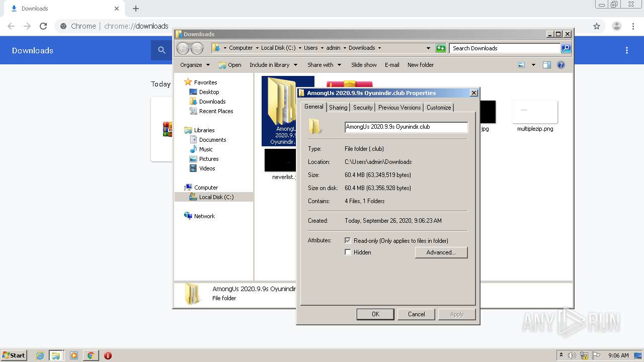Open the Previous Versions tab
Viewport: 644px width, 362px height.
(399, 108)
